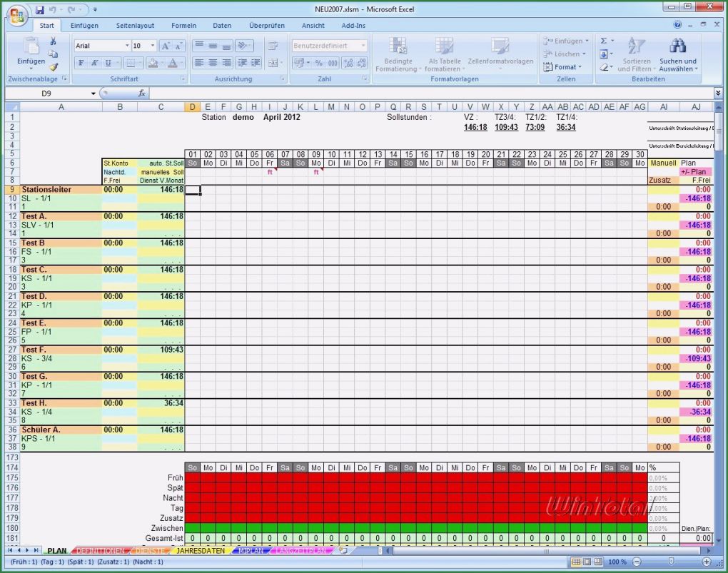Click the Einfügen button with clipboard icon
This screenshot has width=728, height=573.
click(x=30, y=54)
